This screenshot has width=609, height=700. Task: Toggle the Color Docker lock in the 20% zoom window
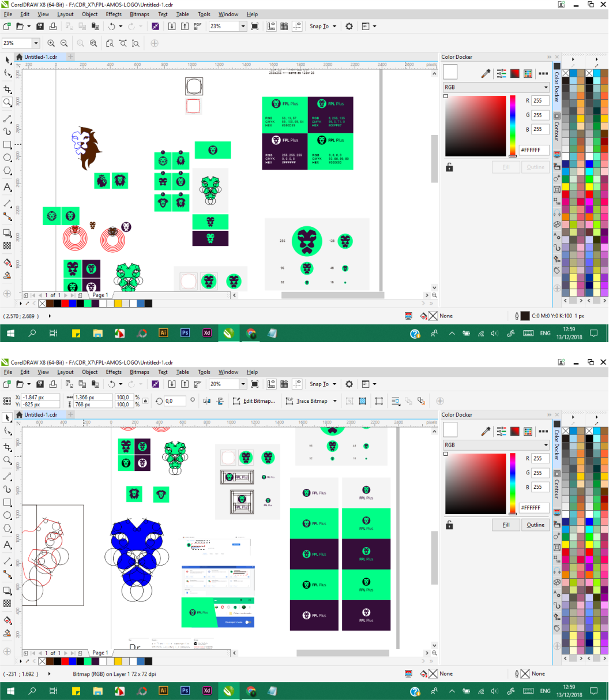(x=449, y=525)
